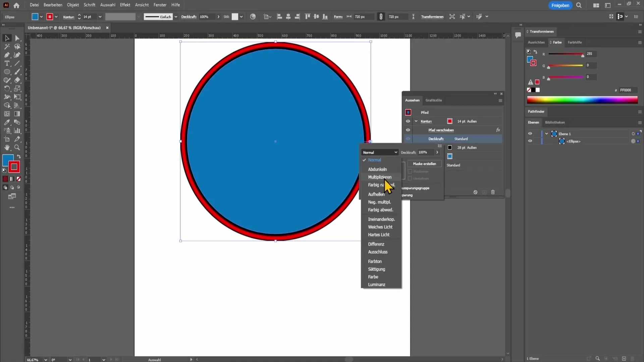Select the Lasso tool
This screenshot has height=362, width=644.
[x=17, y=47]
